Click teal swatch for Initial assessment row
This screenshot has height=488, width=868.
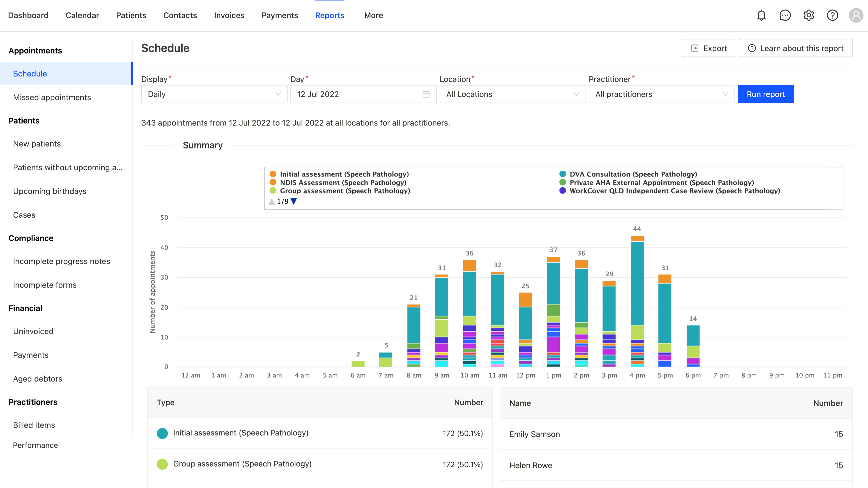(x=162, y=433)
